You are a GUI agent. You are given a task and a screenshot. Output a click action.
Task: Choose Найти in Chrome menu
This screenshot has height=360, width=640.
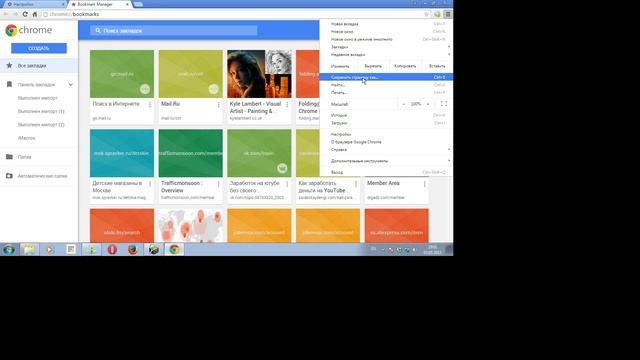coord(386,85)
